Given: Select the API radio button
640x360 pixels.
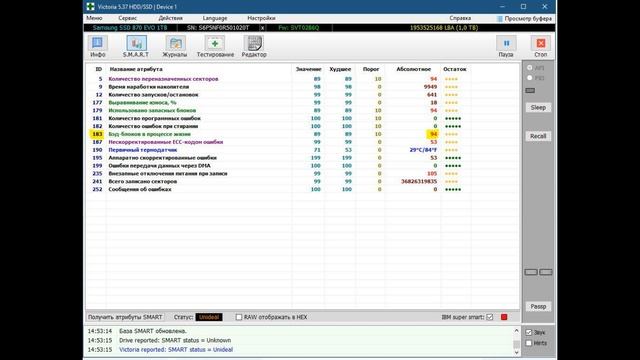Looking at the screenshot, I should [x=530, y=68].
